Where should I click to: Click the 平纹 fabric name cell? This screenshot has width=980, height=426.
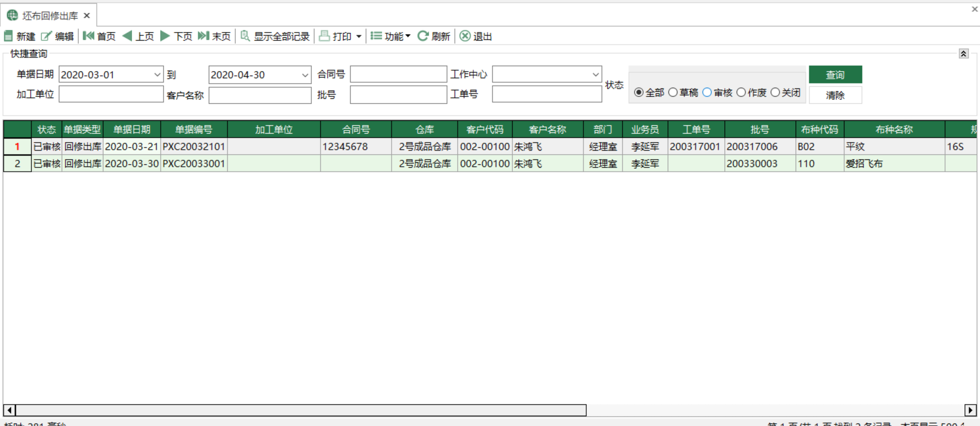pyautogui.click(x=894, y=146)
